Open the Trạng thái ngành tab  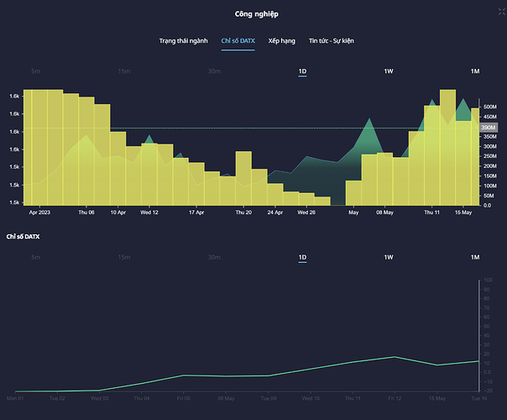coord(184,40)
